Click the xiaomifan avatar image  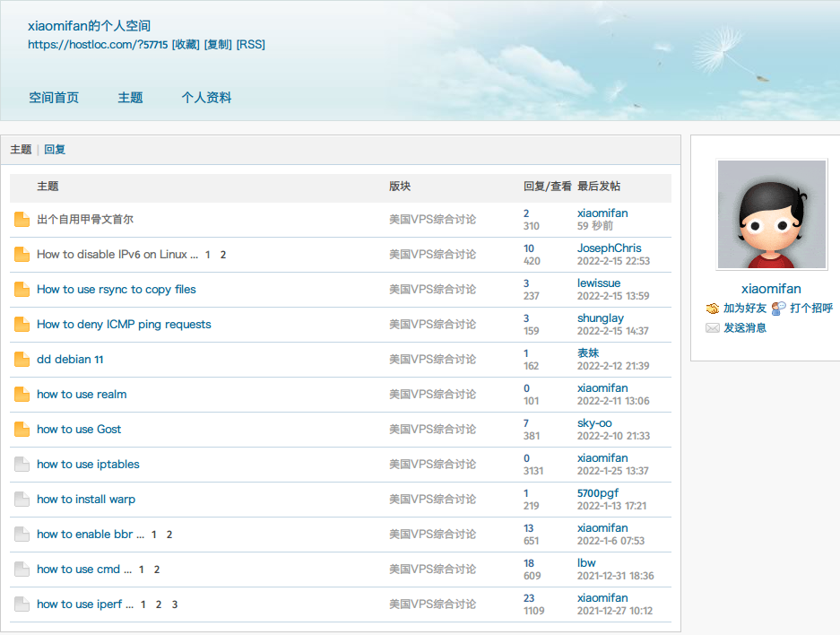coord(771,215)
